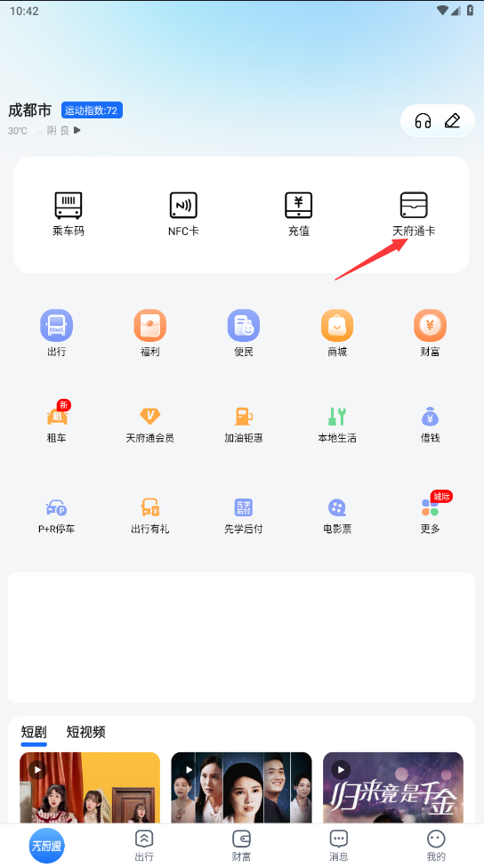
Task: Tap the 运动指数:72 badge
Action: pos(92,110)
